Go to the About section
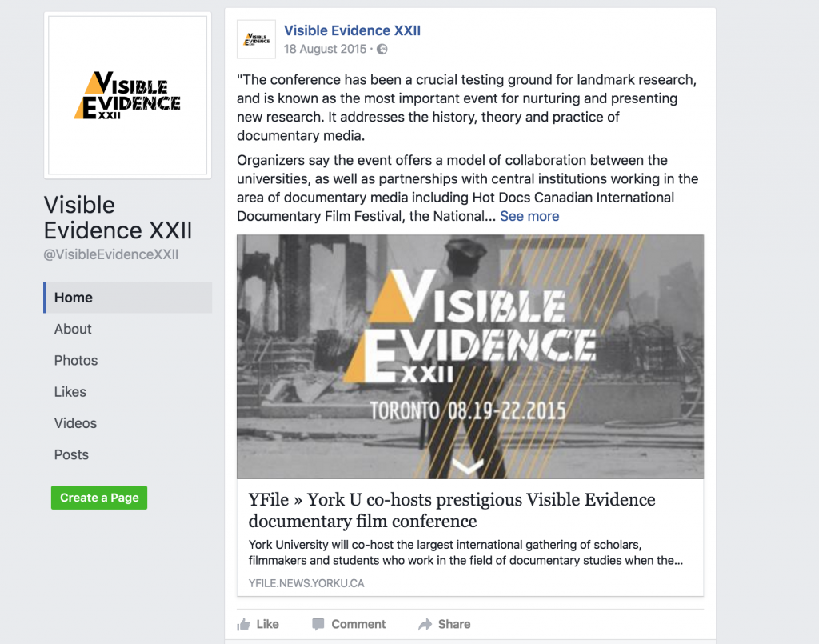The width and height of the screenshot is (819, 644). [x=73, y=329]
